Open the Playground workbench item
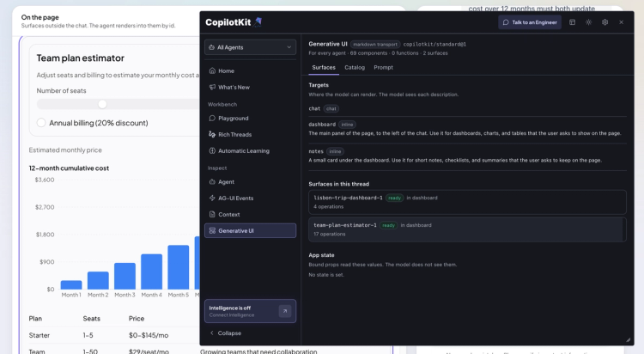This screenshot has width=644, height=354. click(x=250, y=118)
